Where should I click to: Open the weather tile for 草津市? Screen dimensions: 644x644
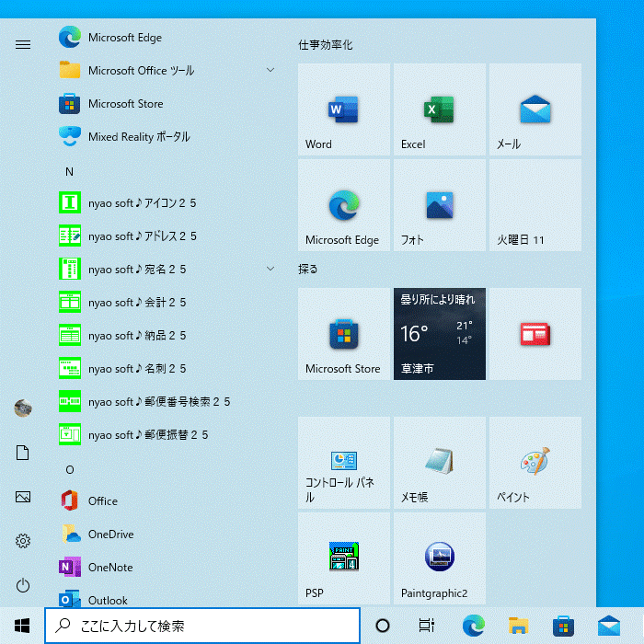coord(440,333)
